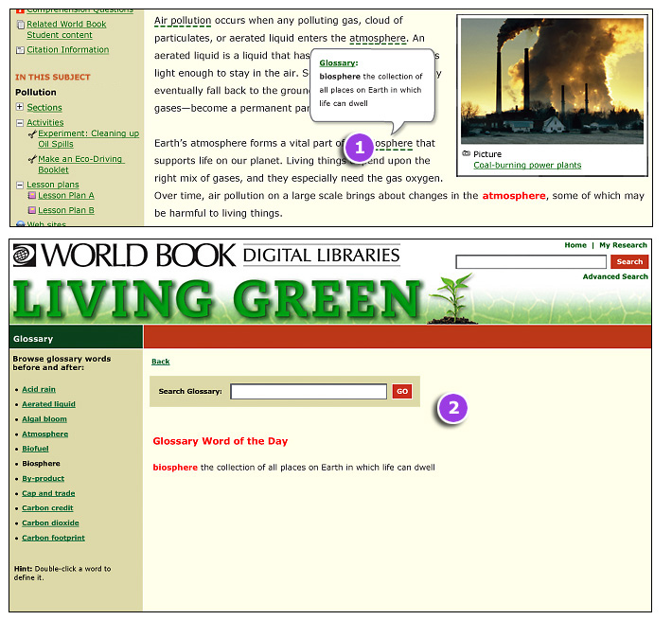672x620 pixels.
Task: Click the Glossary Word of the Day heading
Action: pos(221,441)
